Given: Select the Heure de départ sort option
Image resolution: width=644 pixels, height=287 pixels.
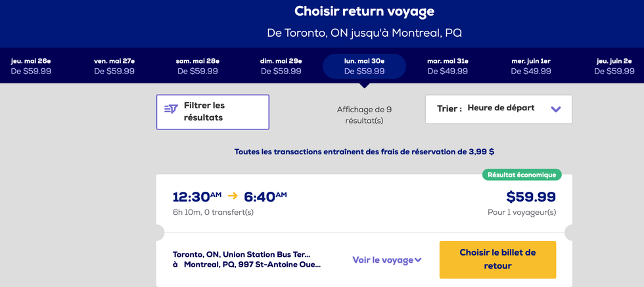Looking at the screenshot, I should click(501, 108).
